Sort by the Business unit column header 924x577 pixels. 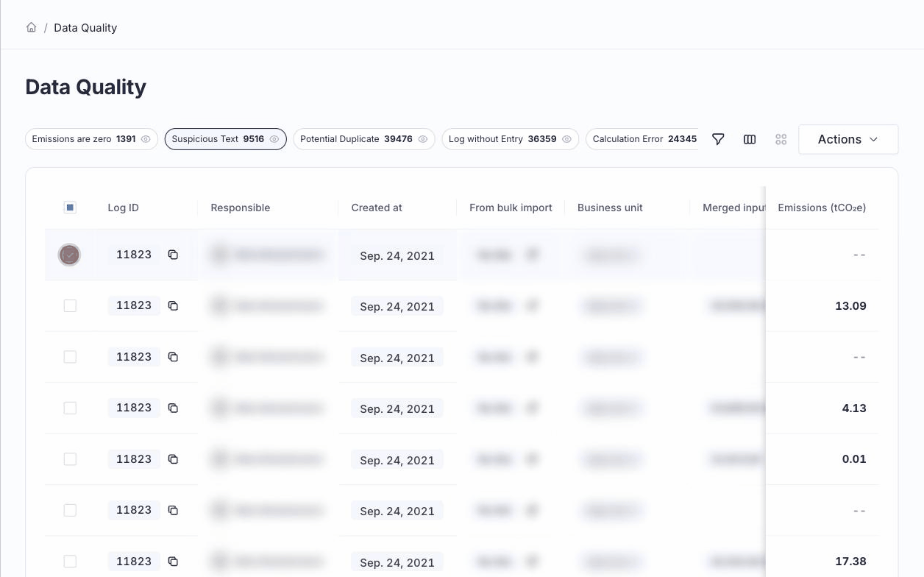coord(610,208)
